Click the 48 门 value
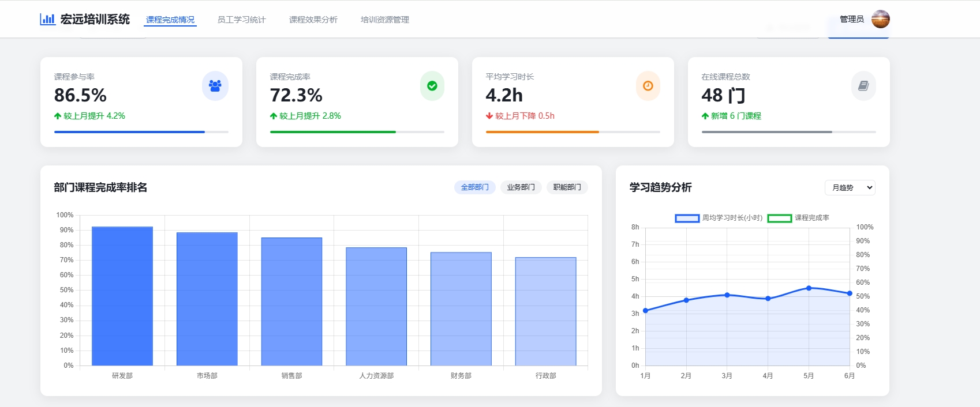The height and width of the screenshot is (407, 980). click(724, 95)
